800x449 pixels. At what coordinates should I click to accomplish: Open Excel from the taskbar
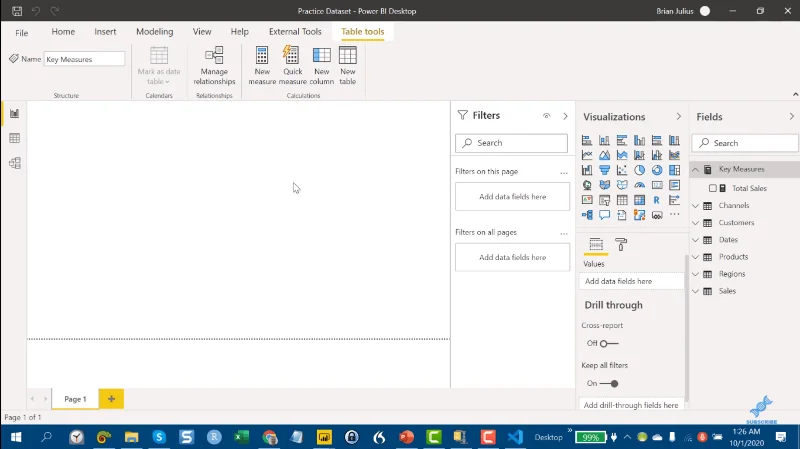pos(241,437)
